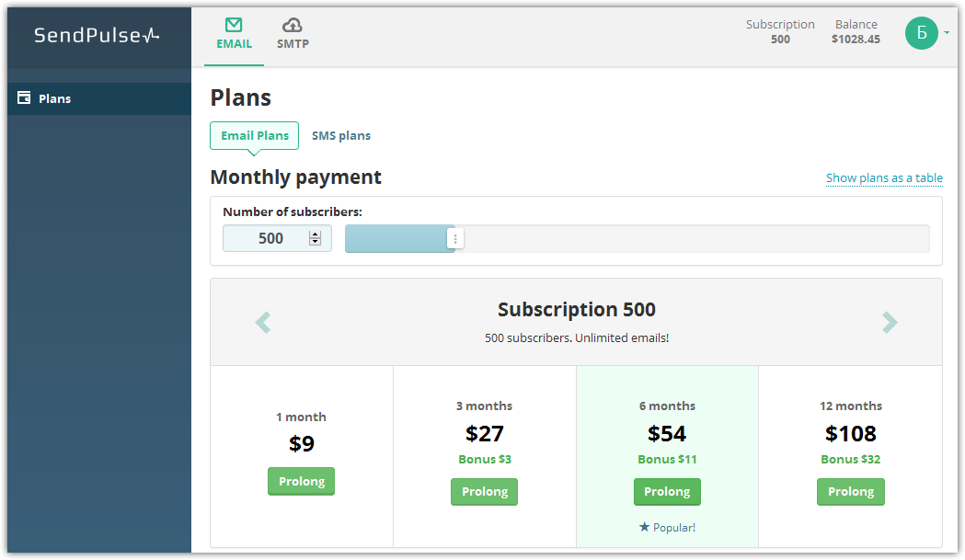Go to next subscription plan
The image size is (965, 560).
[x=890, y=322]
